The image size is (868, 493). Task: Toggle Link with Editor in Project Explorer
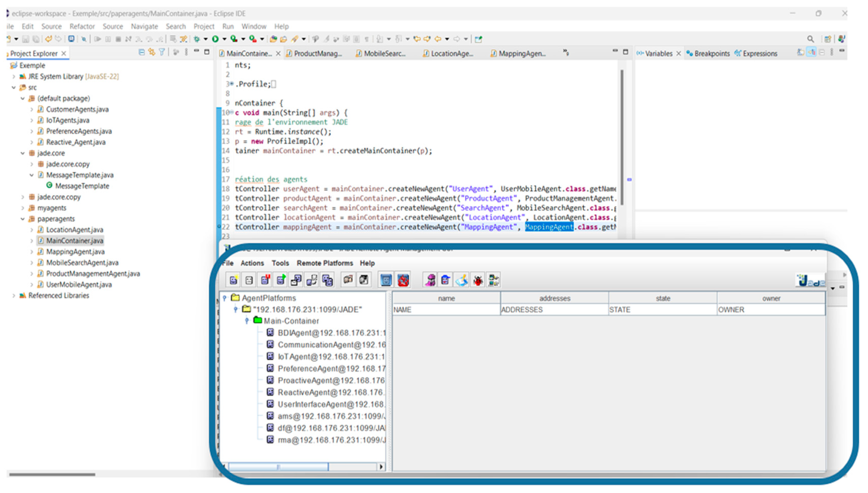click(152, 52)
